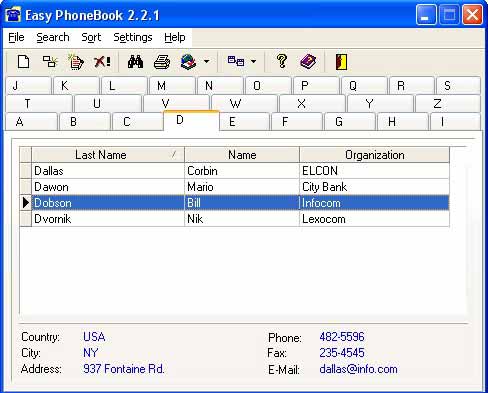Click the exit door icon
Viewport: 488px width, 393px height.
pyautogui.click(x=341, y=62)
